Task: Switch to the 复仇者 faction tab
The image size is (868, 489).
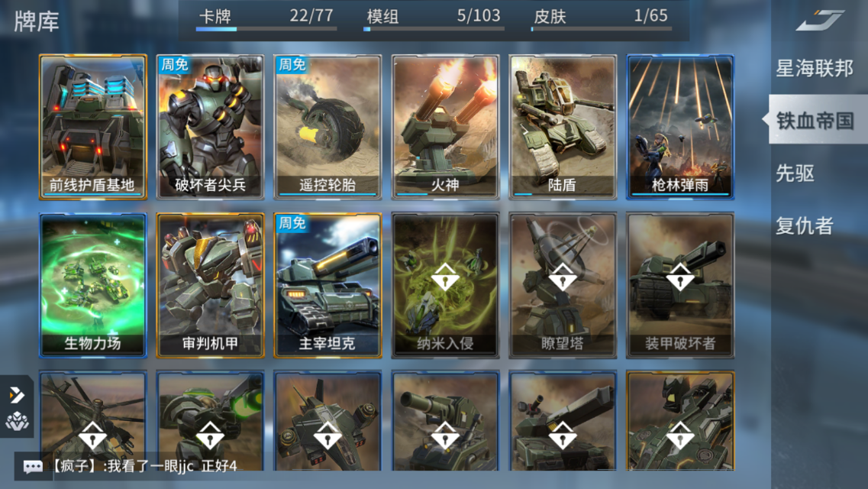Action: 805,225
